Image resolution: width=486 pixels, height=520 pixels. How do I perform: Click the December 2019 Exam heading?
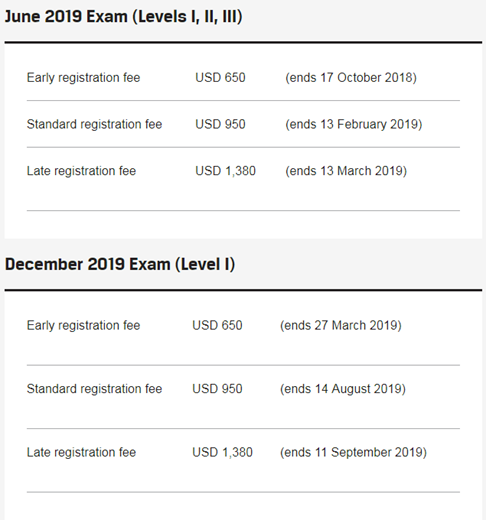[120, 264]
